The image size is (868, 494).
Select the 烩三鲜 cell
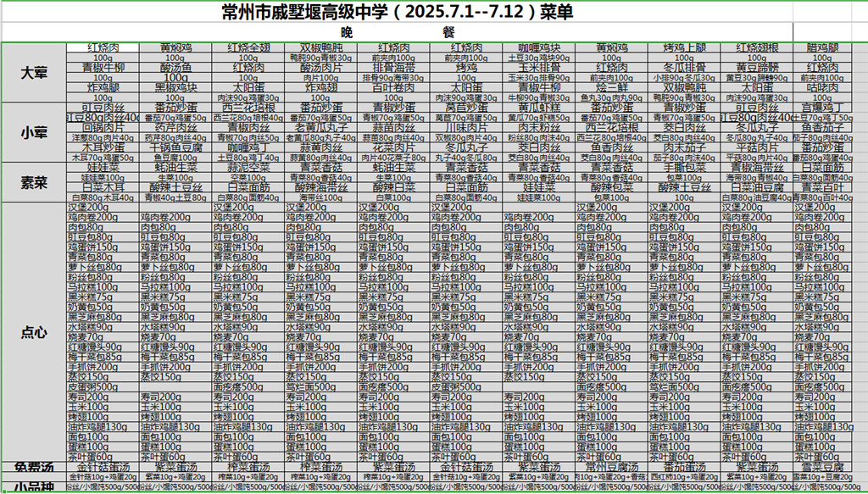(611, 88)
